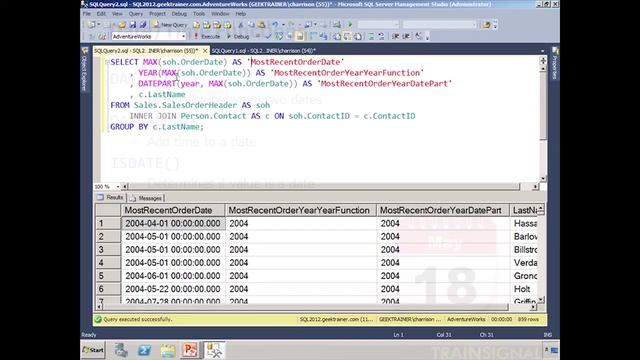
Task: Toggle Include Actual Execution Plan
Action: point(313,36)
